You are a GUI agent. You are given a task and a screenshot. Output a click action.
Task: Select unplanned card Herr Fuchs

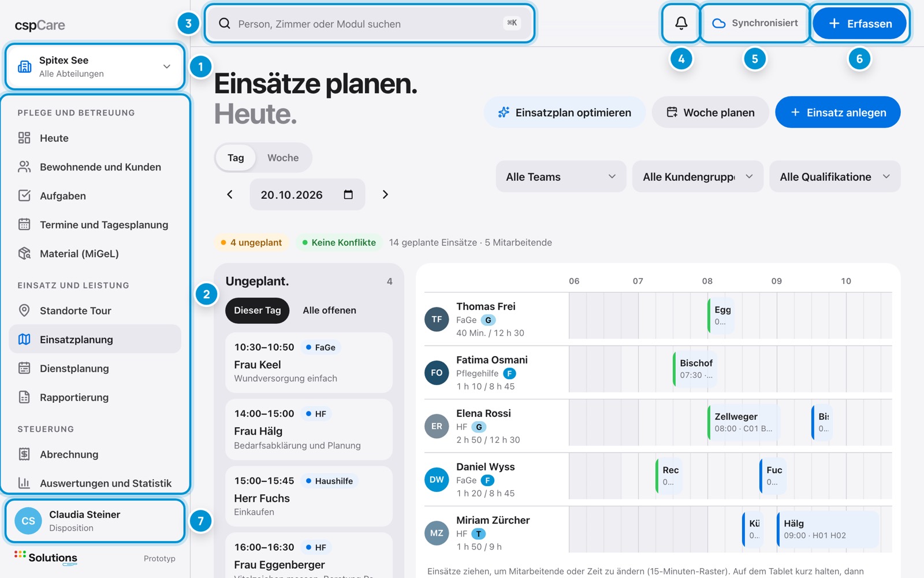tap(308, 496)
